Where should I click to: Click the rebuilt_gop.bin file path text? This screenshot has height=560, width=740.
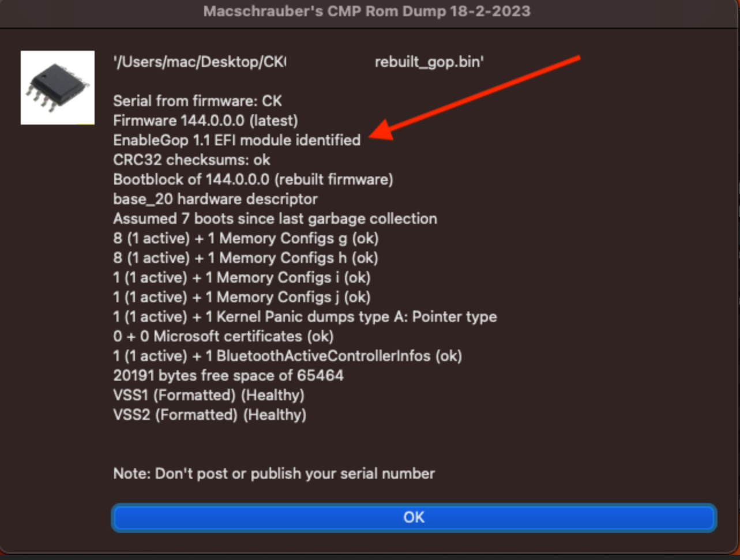point(298,62)
